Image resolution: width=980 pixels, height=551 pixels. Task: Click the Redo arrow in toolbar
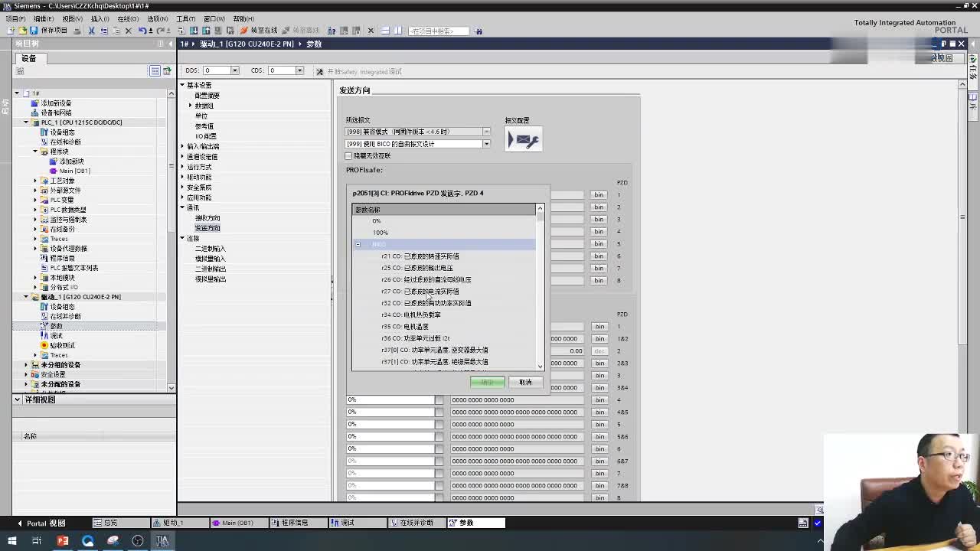159,31
